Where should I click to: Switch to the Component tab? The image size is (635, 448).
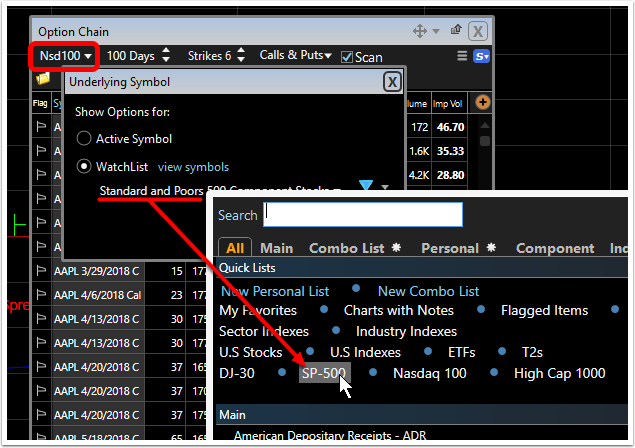555,248
